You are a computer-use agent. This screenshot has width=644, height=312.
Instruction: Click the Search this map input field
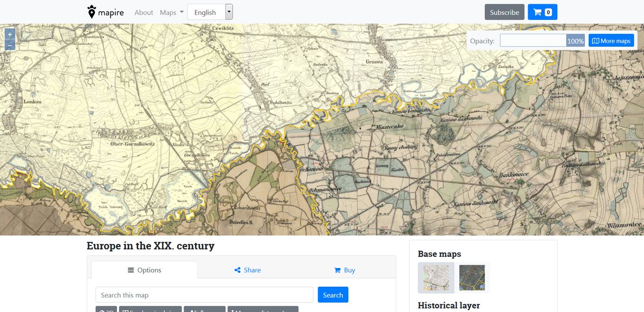(204, 294)
